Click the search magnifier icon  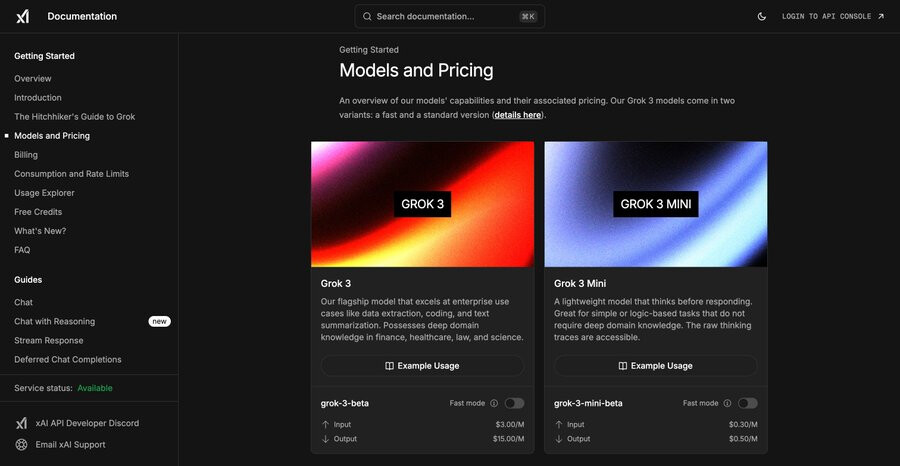367,17
